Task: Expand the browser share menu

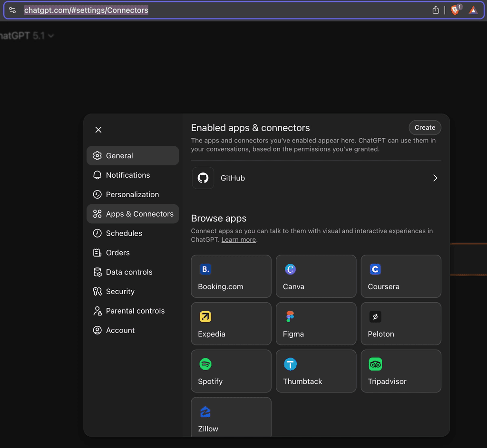Action: [436, 10]
